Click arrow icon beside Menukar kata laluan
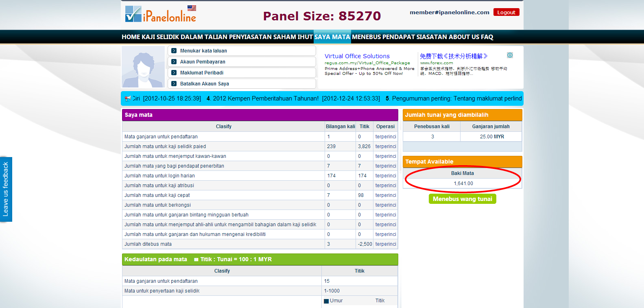 tap(174, 51)
